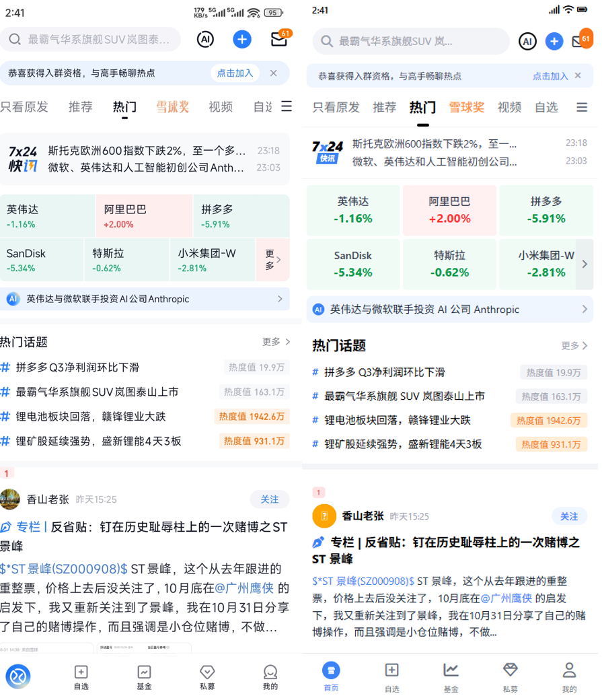Tap 香山老张 avatar photo on left screen

[x=10, y=499]
